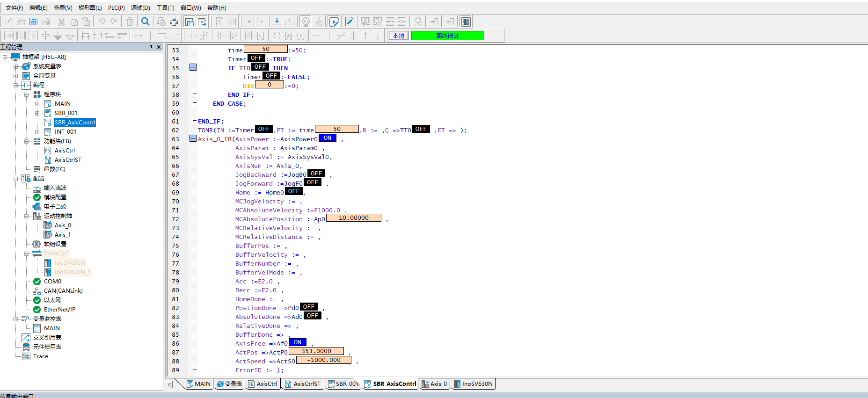Screen dimensions: 868x398
Task: Toggle Pd0 OFF indicator on line 82
Action: 309,307
